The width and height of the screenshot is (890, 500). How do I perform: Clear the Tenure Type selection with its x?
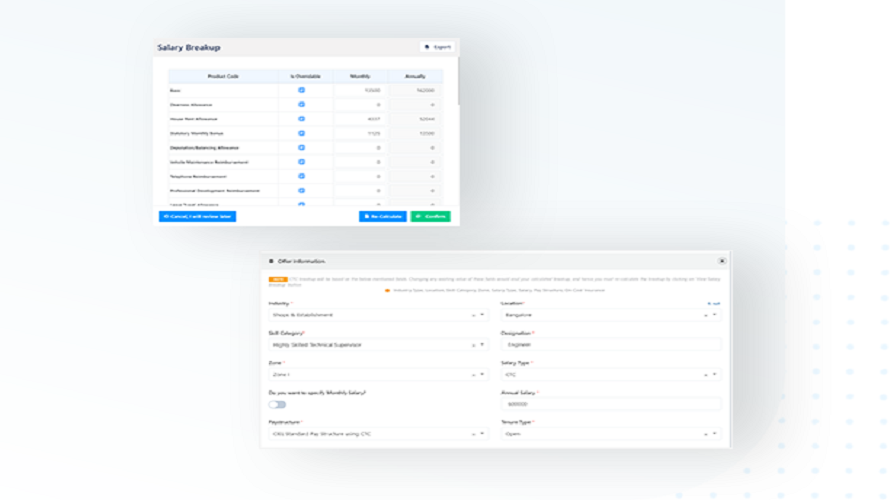pyautogui.click(x=706, y=434)
